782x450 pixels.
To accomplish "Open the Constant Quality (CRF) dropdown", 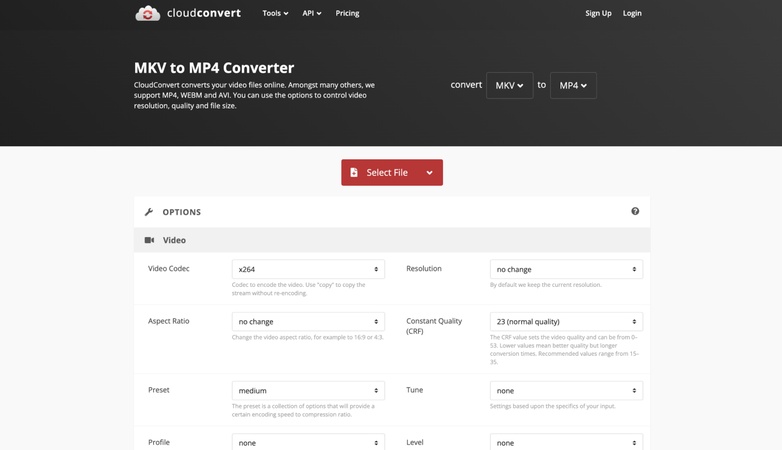I will [x=566, y=321].
